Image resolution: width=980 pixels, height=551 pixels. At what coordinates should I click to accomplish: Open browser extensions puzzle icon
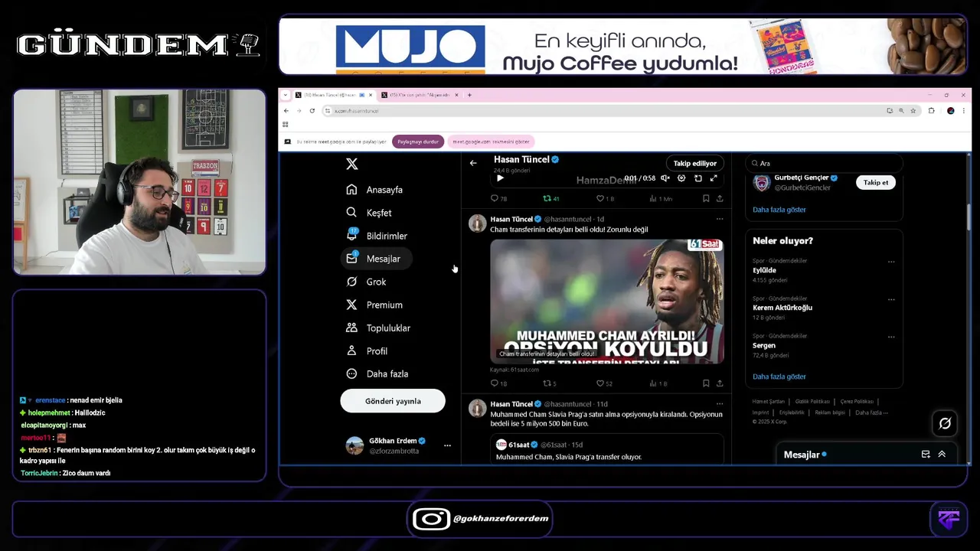932,111
